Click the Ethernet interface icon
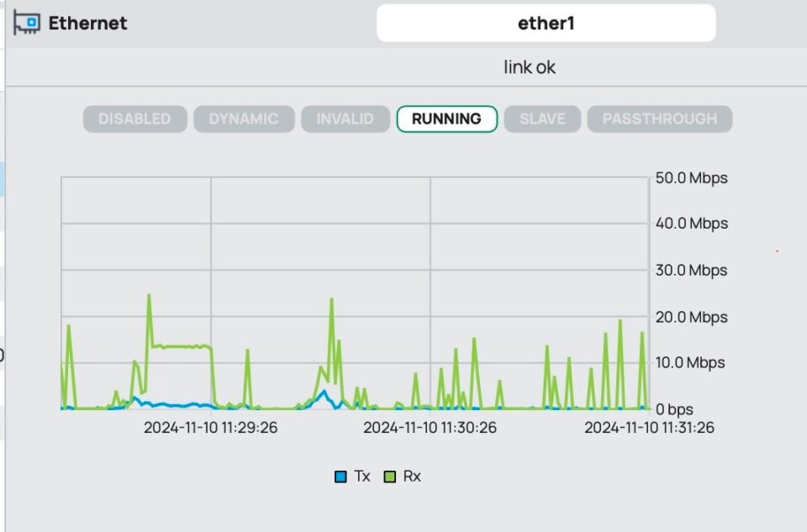This screenshot has height=532, width=807. tap(26, 23)
